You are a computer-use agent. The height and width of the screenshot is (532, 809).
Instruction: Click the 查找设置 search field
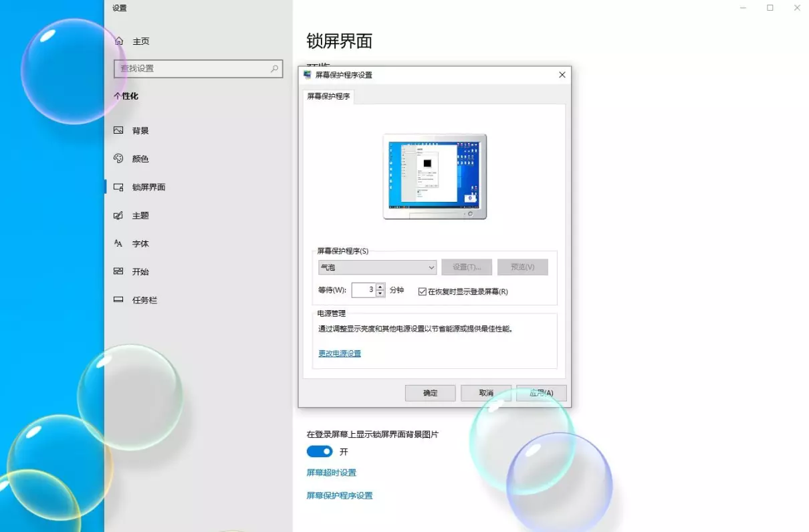tap(199, 69)
